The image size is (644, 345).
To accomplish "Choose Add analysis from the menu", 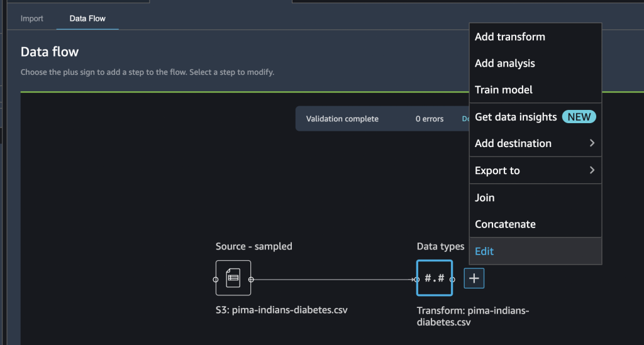I will point(505,63).
